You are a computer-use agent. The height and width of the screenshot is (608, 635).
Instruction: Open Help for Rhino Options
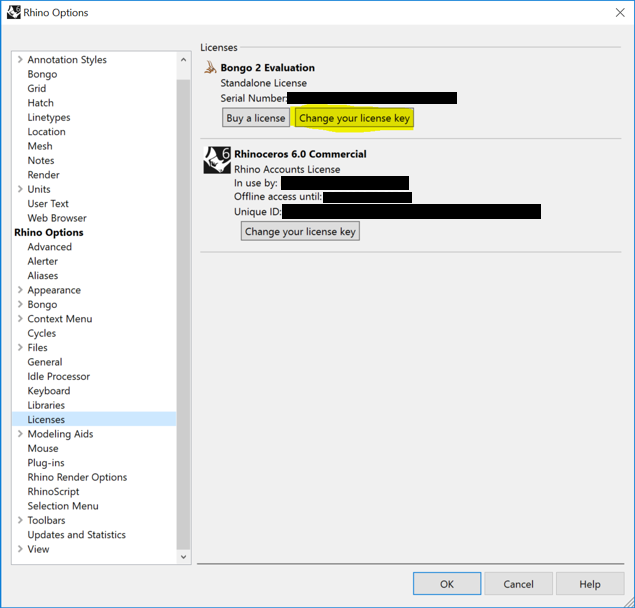pos(590,584)
